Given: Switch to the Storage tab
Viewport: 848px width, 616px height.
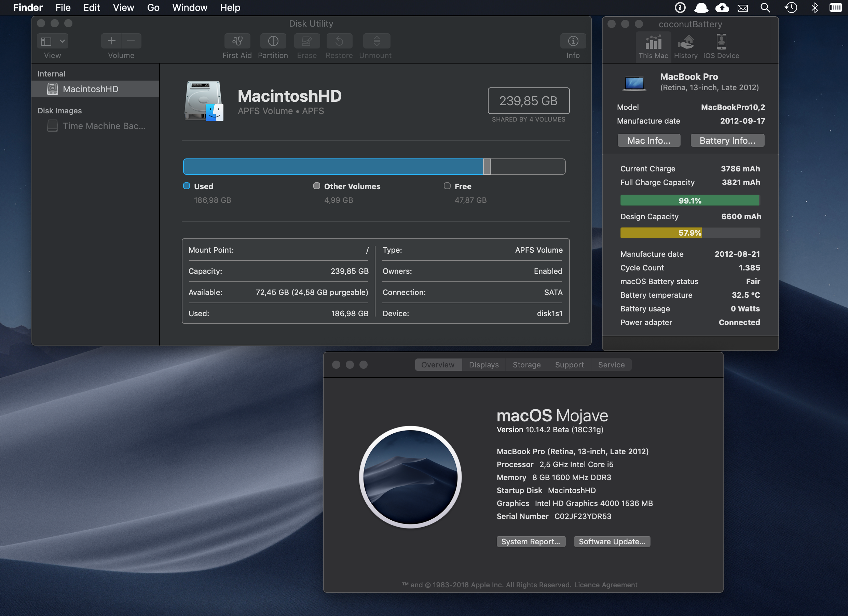Looking at the screenshot, I should [x=526, y=364].
